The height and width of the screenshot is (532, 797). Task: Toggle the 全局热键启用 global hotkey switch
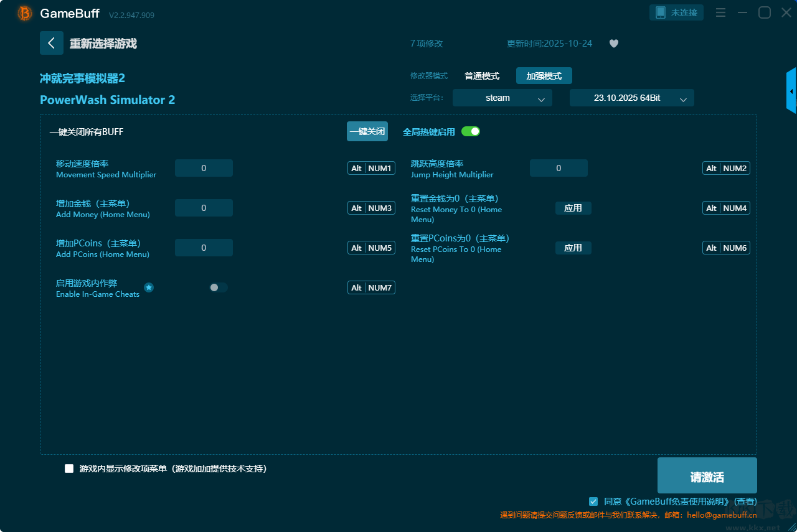(471, 131)
